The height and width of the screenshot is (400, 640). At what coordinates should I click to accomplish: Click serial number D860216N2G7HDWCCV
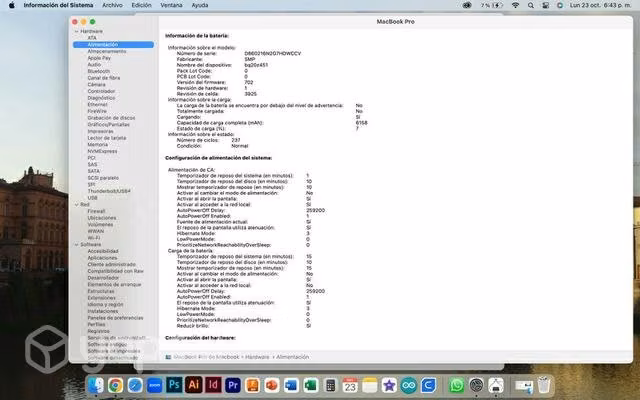point(273,53)
